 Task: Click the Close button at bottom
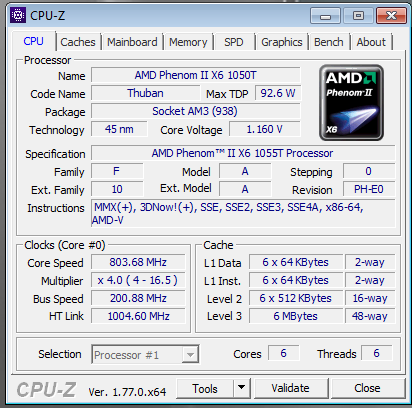(367, 388)
